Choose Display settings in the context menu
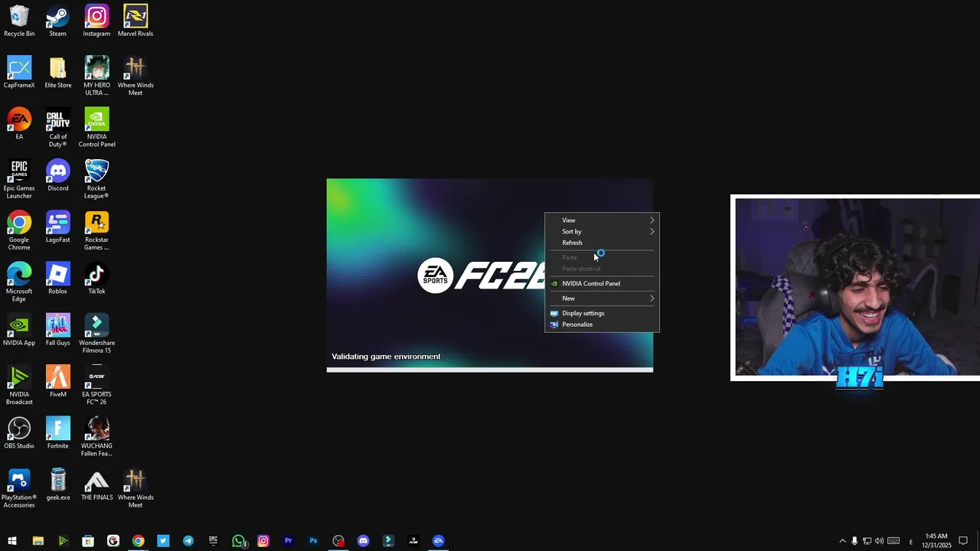Screen dimensions: 980x551 (x=602, y=313)
